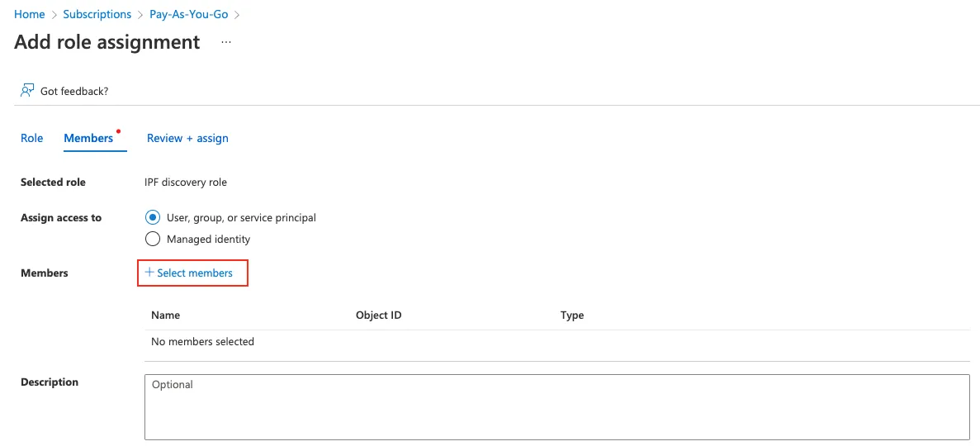Go to Home breadcrumb link

[30, 15]
